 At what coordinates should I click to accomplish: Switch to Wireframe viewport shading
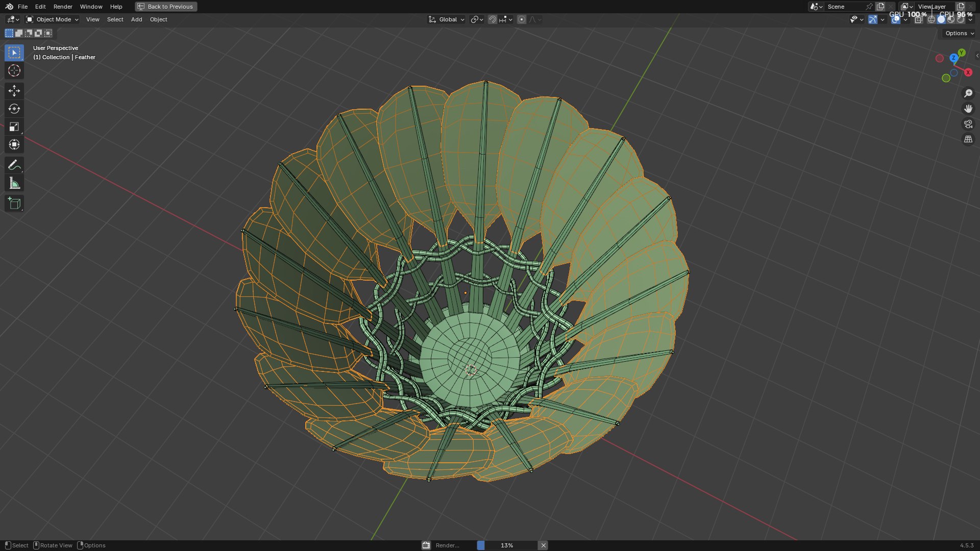(932, 19)
